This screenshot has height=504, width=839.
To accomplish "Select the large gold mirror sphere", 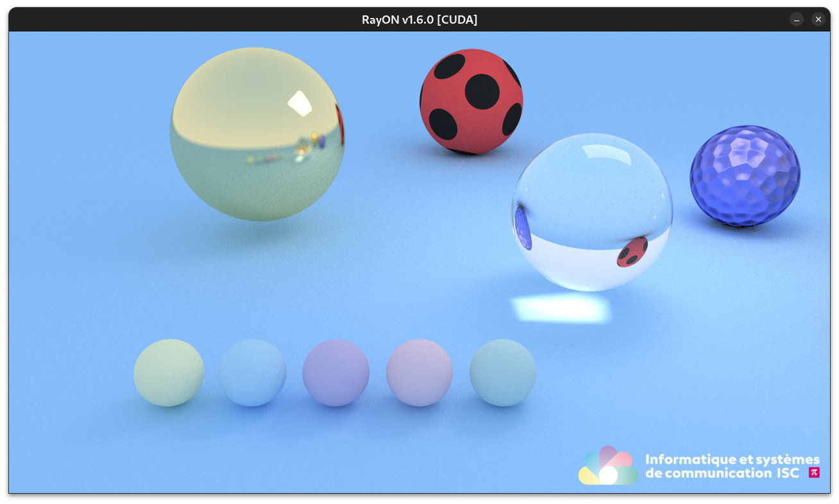I will click(x=257, y=135).
